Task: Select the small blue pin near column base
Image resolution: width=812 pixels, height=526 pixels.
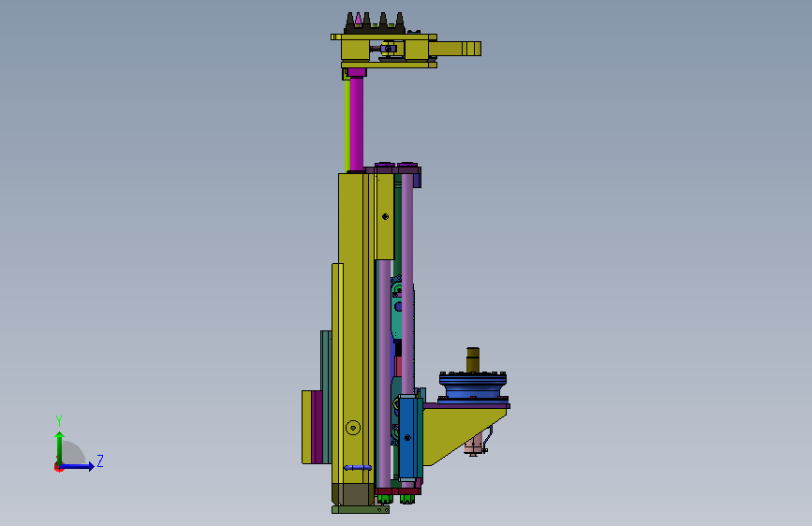Action: [x=358, y=467]
